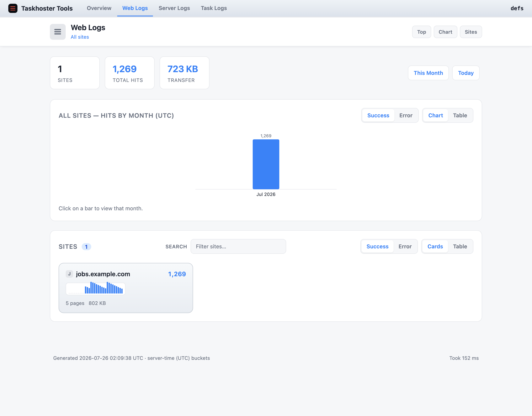
Task: Select the Today range
Action: (x=466, y=73)
